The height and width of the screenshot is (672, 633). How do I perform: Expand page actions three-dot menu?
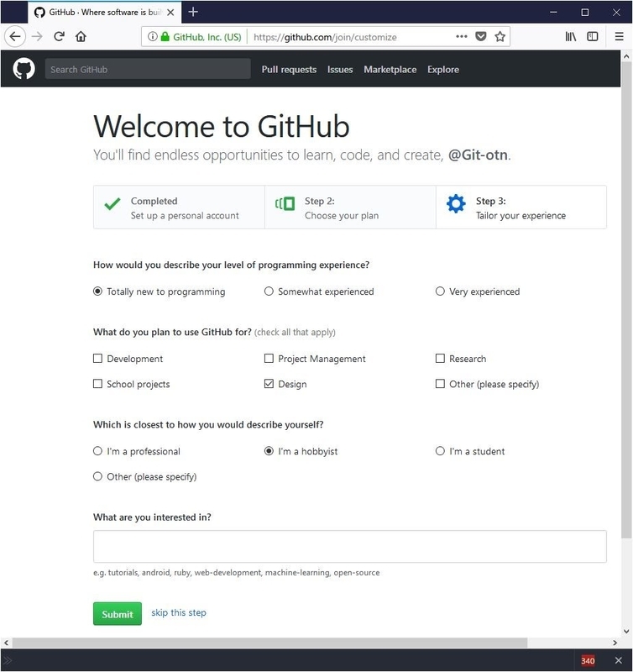(462, 37)
